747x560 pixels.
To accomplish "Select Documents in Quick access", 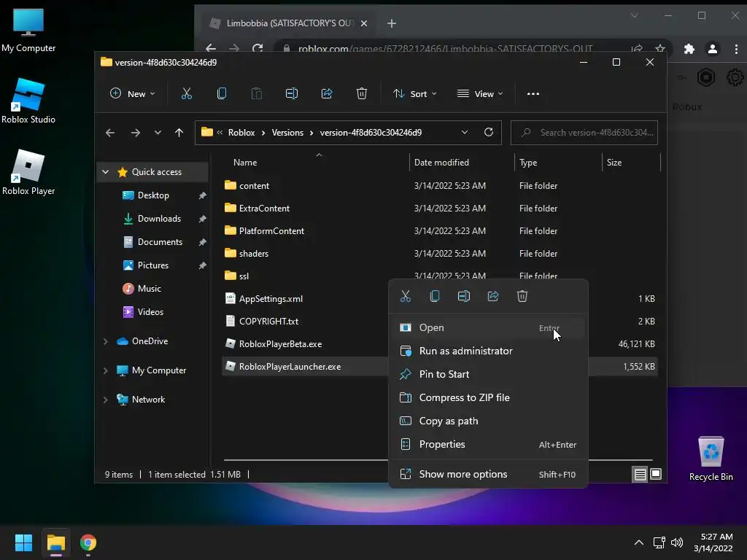I will [159, 242].
